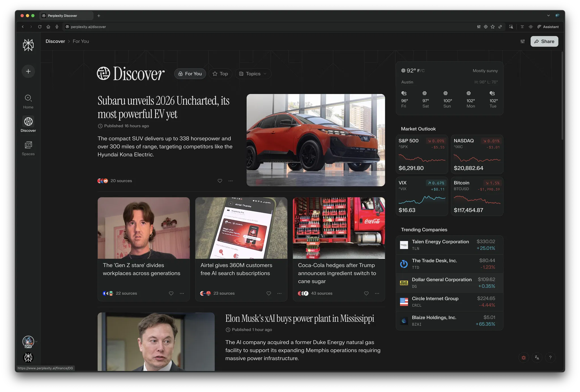Open Dollar General Corporation row

coord(449,283)
